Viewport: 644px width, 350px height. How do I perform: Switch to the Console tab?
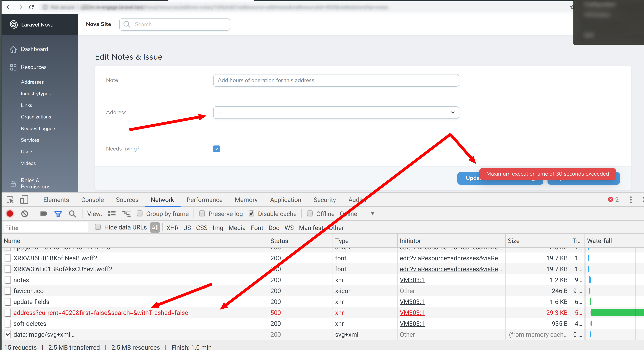pyautogui.click(x=92, y=200)
